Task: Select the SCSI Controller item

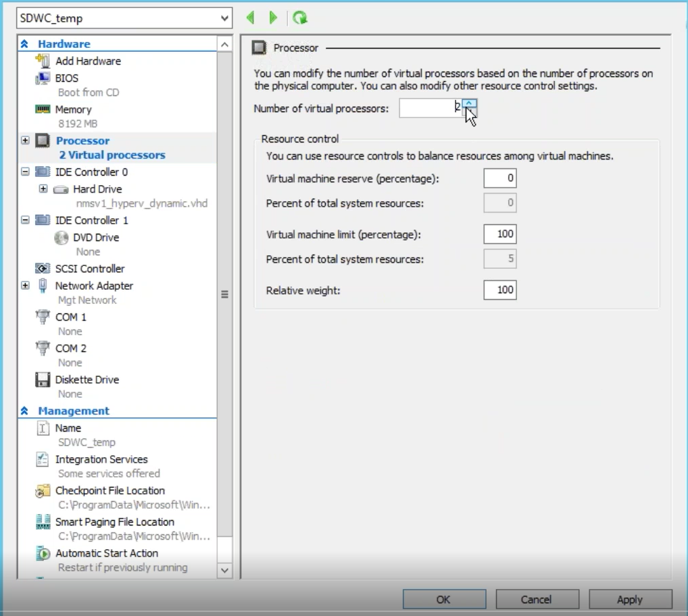Action: (x=89, y=269)
